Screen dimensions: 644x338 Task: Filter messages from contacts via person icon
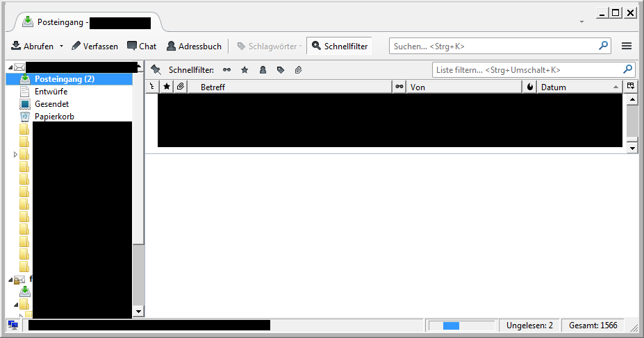pyautogui.click(x=263, y=70)
